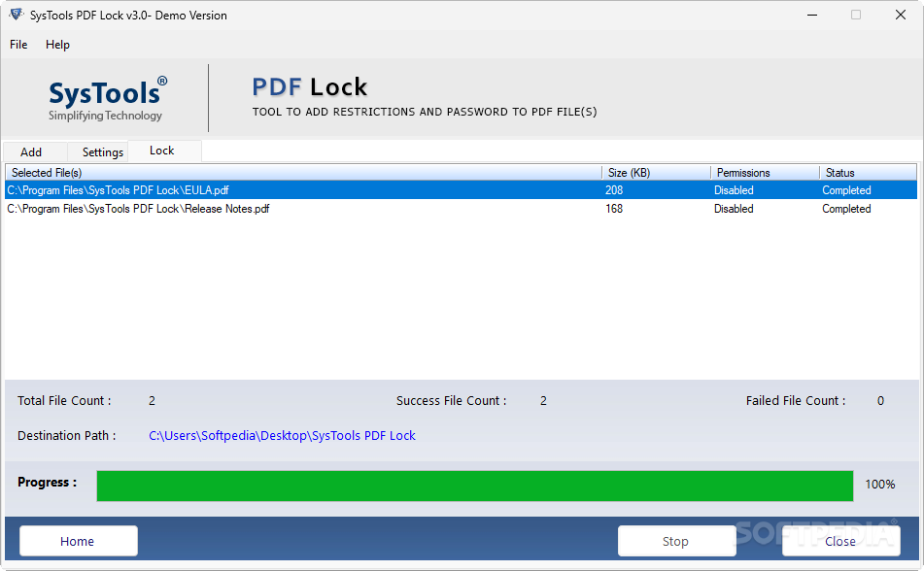Click the Destination Path label

(67, 435)
